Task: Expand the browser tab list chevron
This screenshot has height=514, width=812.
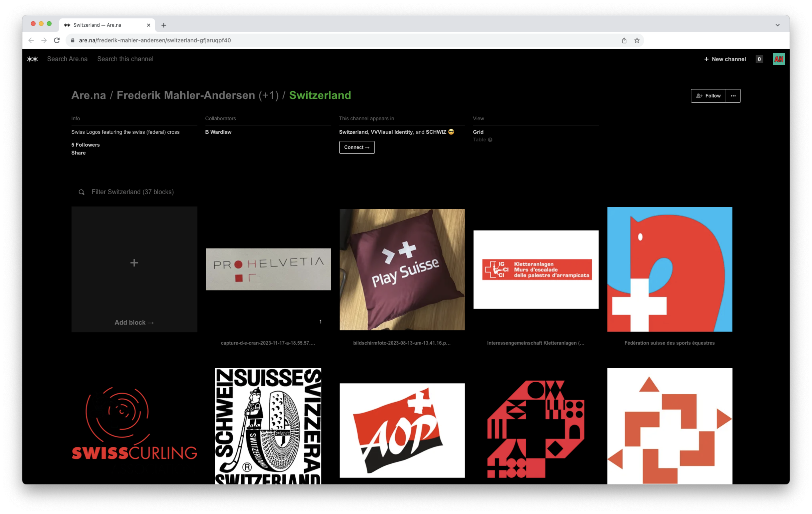Action: 777,25
